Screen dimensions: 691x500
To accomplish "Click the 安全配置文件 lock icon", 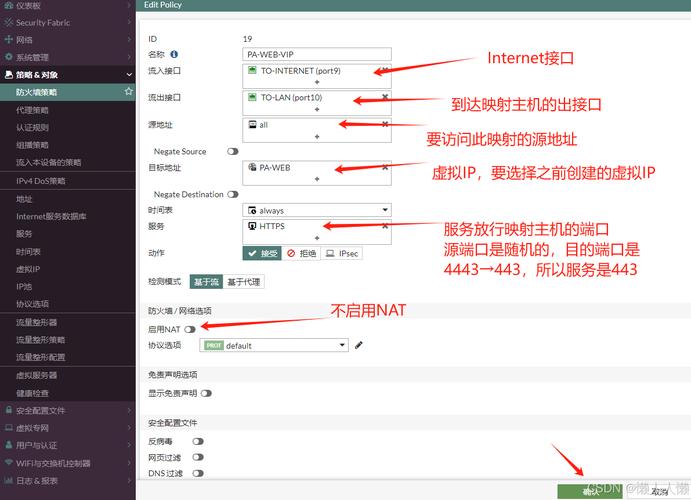I will coord(8,410).
